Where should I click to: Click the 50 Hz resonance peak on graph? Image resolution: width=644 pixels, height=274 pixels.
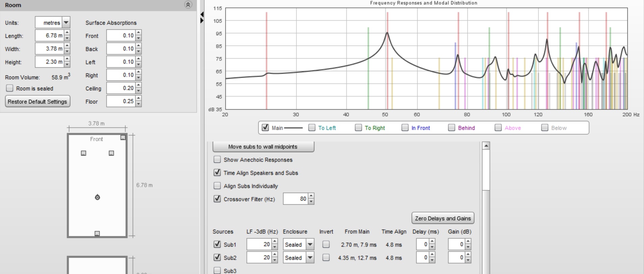(387, 33)
